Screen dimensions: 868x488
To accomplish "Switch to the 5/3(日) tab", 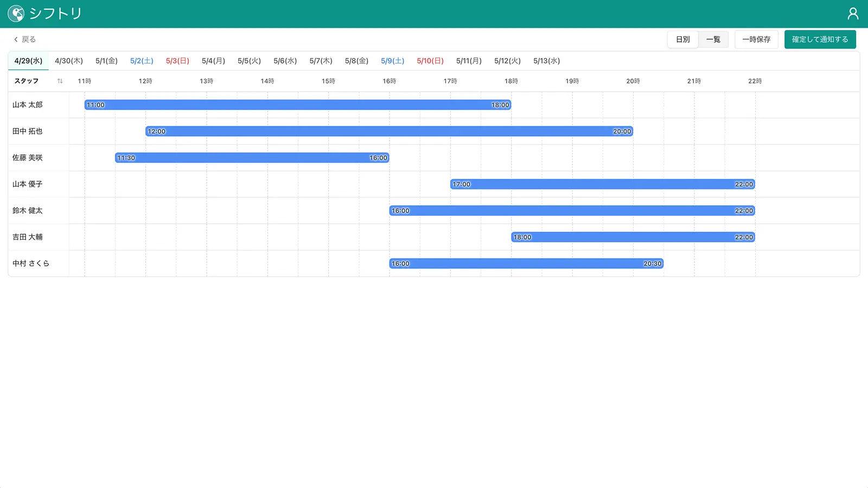I will [177, 61].
